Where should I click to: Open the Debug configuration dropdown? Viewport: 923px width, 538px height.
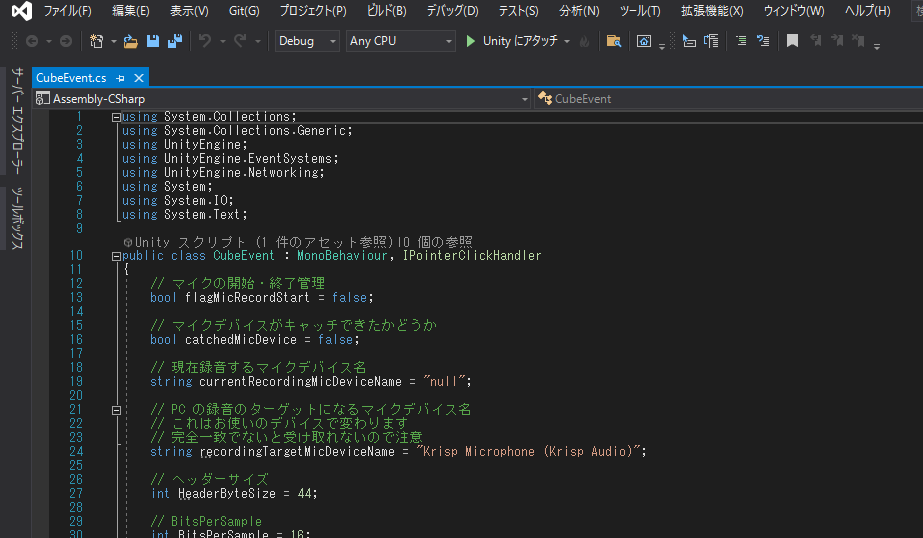coord(307,41)
